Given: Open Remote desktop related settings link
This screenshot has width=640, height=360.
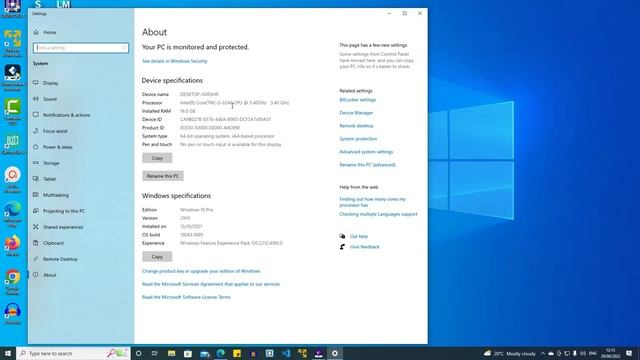Looking at the screenshot, I should coord(356,126).
